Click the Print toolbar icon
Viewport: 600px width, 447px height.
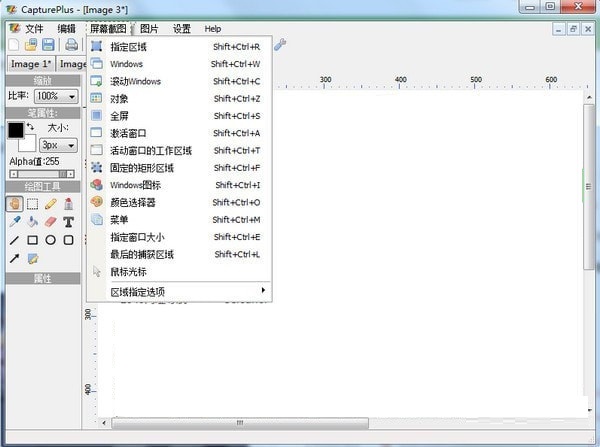72,45
